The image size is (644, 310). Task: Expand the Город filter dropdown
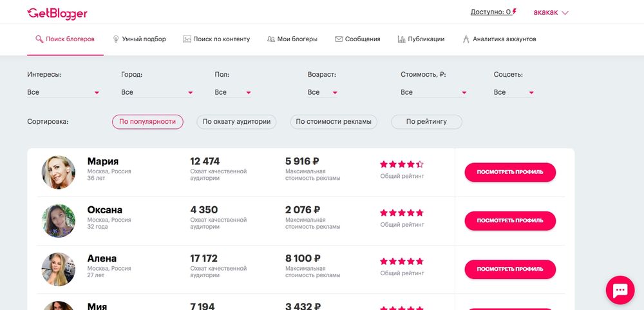(157, 93)
